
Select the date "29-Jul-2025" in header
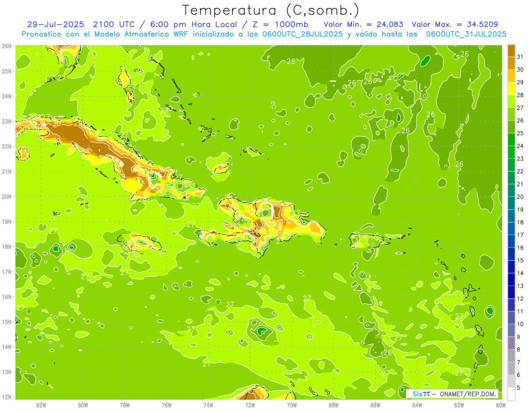(55, 24)
